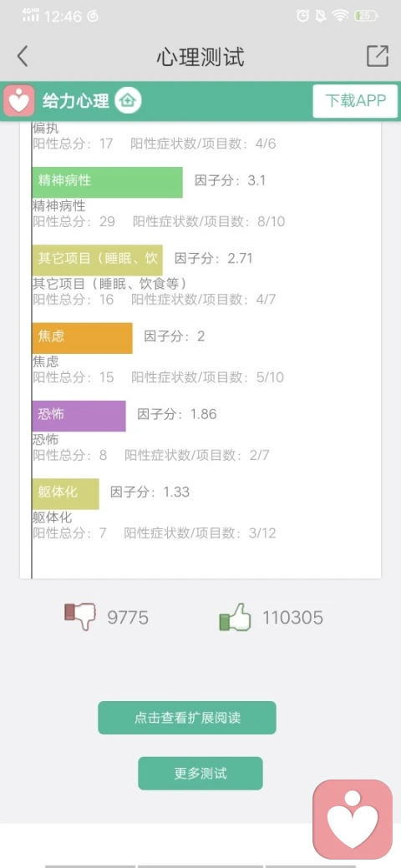This screenshot has width=401, height=868.
Task: Tap the thumbs-up icon
Action: pos(236,618)
